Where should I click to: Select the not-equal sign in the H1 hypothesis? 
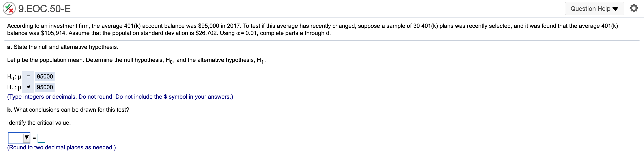(28, 87)
